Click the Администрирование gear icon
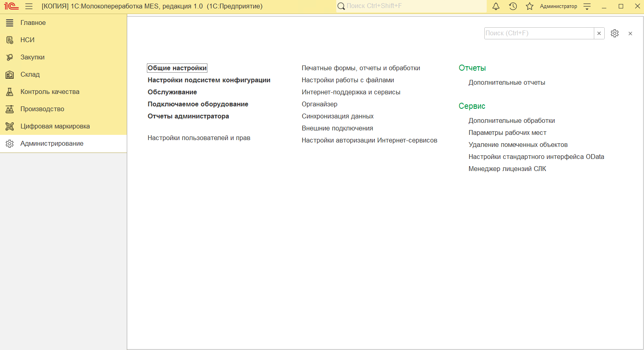 pos(10,144)
